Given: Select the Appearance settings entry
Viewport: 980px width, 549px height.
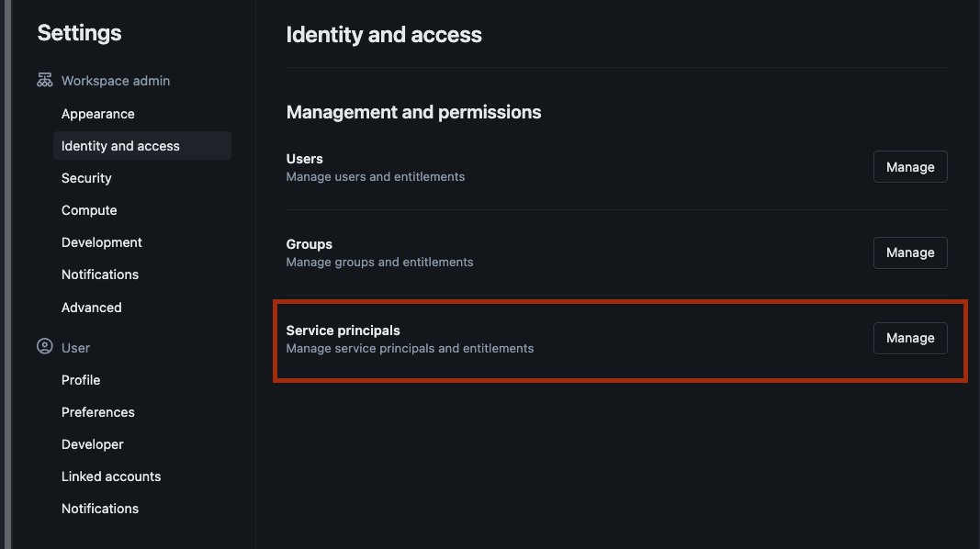Looking at the screenshot, I should [98, 114].
